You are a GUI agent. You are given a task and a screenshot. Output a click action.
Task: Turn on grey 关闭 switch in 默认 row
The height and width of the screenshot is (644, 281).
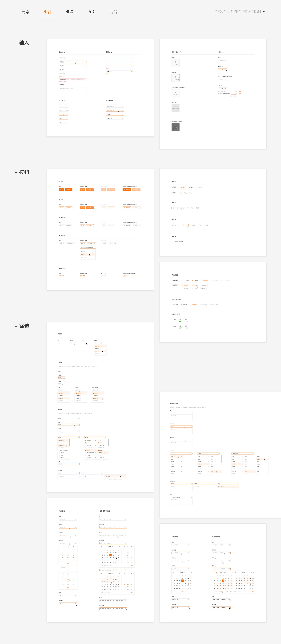coord(187,321)
